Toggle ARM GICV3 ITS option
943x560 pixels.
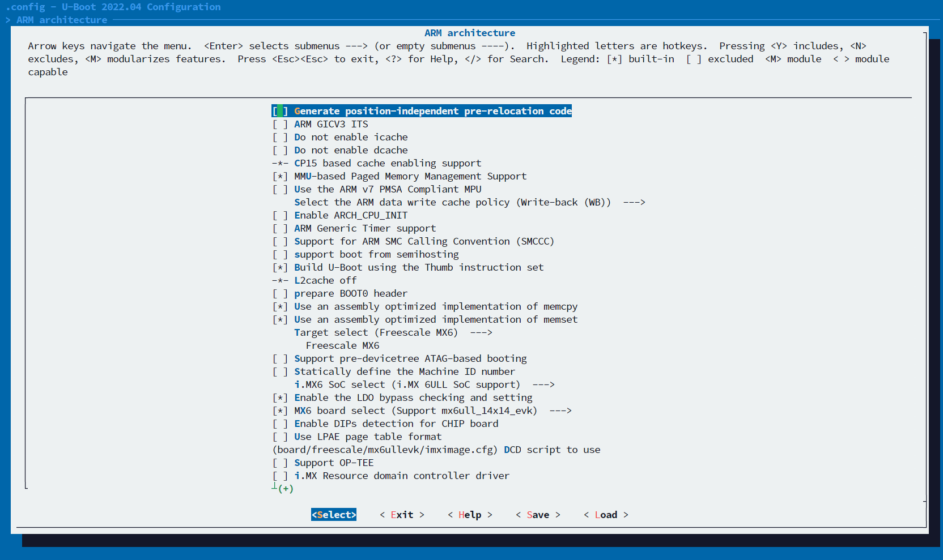pos(320,124)
